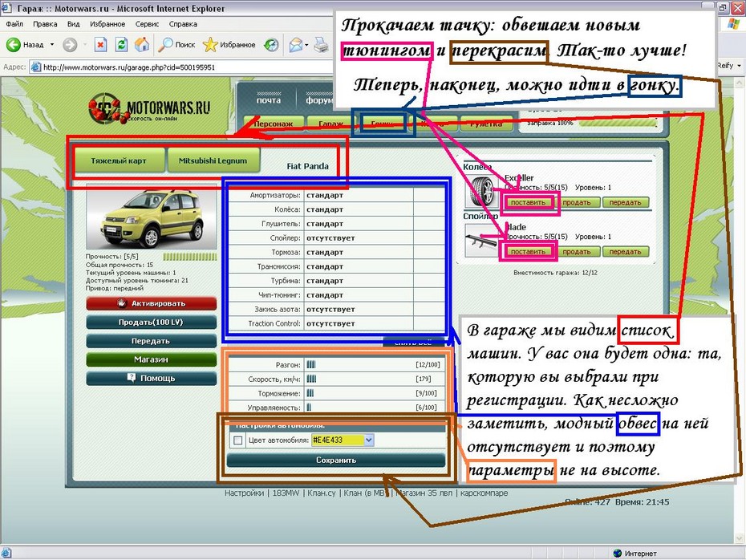
Task: Click the Передать button under the car
Action: tap(152, 341)
